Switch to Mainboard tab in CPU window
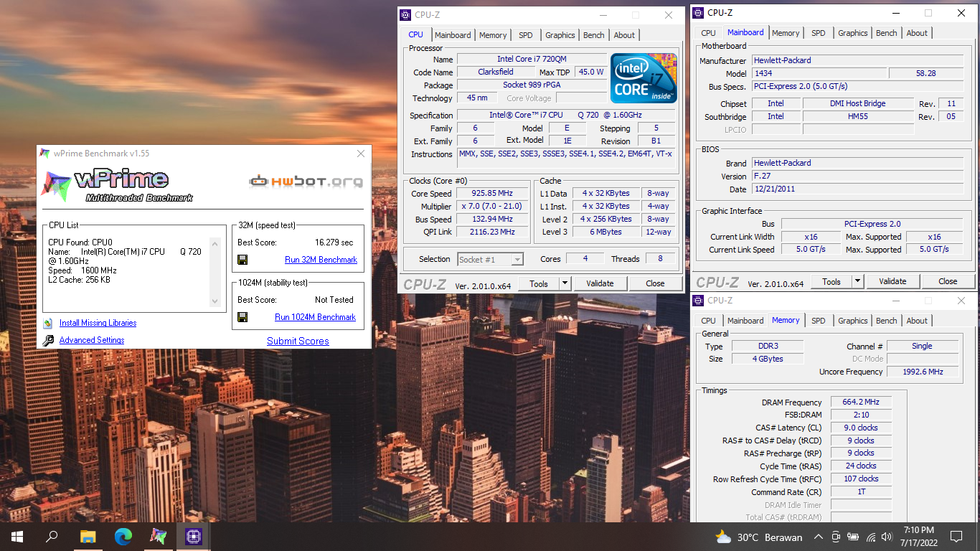 pyautogui.click(x=453, y=35)
